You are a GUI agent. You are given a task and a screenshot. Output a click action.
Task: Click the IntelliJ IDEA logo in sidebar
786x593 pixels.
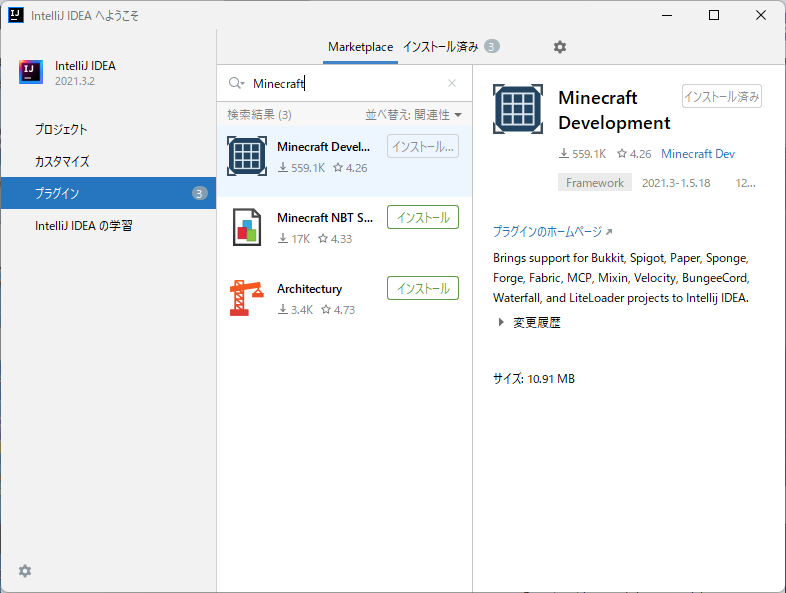[x=31, y=72]
